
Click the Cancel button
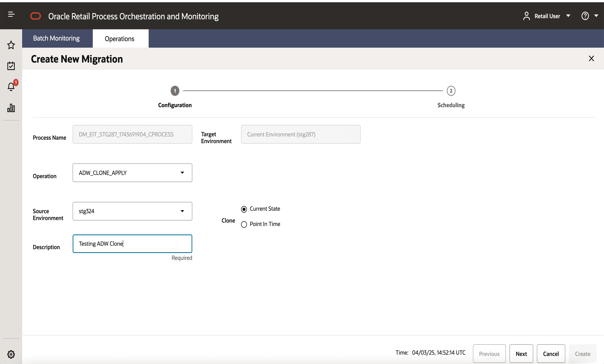pos(551,354)
